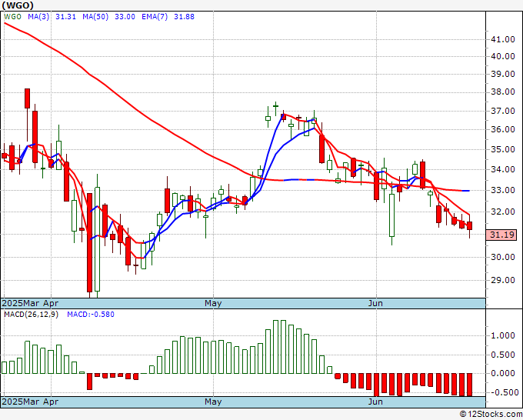This screenshot has height=420, width=523.
Task: Select the MA(3) indicator label
Action: click(38, 17)
